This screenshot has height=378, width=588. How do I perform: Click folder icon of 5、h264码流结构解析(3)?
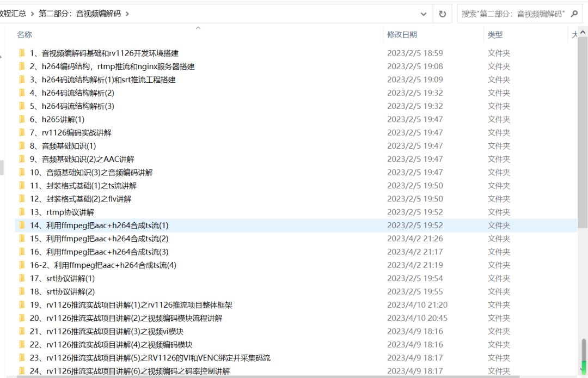point(22,106)
